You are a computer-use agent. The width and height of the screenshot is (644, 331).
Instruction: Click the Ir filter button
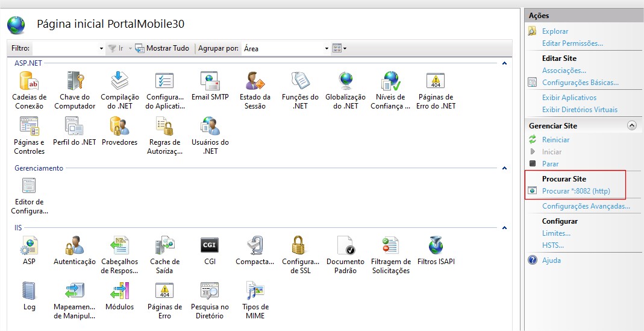click(x=116, y=48)
